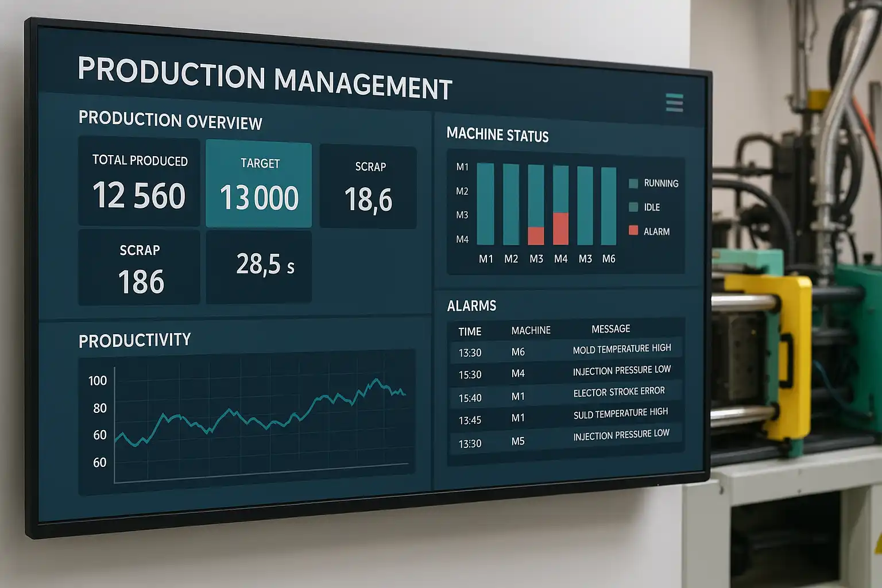Open the hamburger menu icon
The height and width of the screenshot is (588, 882).
click(x=674, y=102)
